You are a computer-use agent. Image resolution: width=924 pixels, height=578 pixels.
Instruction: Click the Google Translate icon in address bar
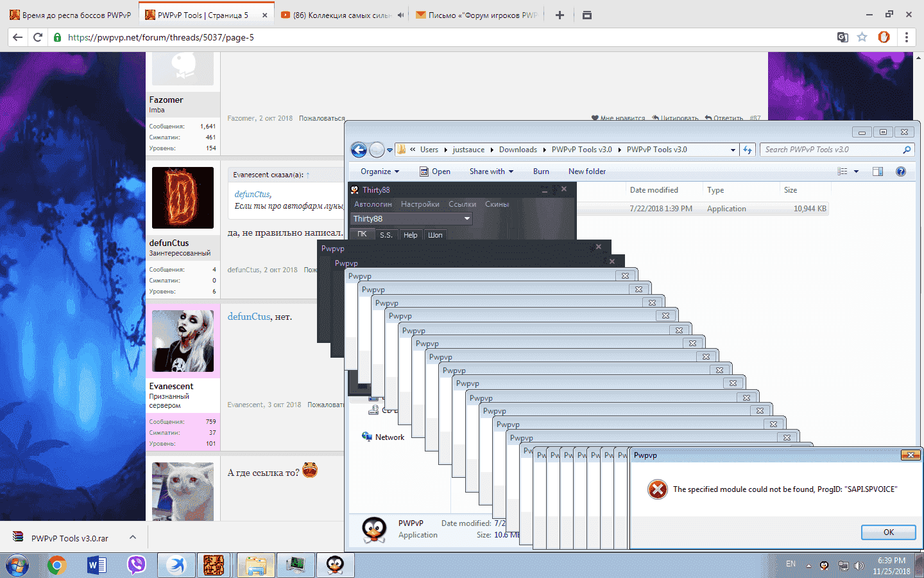tap(843, 37)
